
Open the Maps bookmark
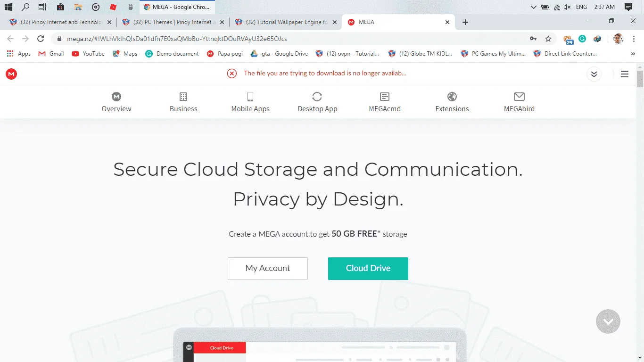[125, 54]
